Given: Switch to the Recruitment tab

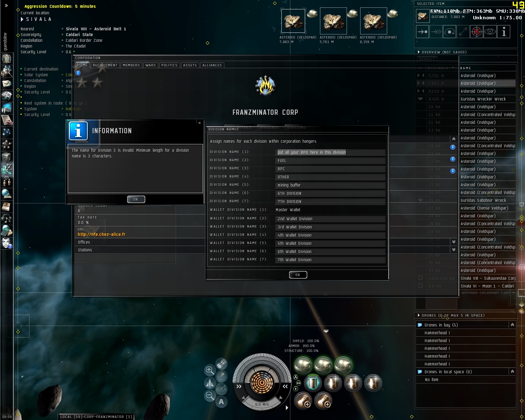Looking at the screenshot, I should tap(105, 65).
